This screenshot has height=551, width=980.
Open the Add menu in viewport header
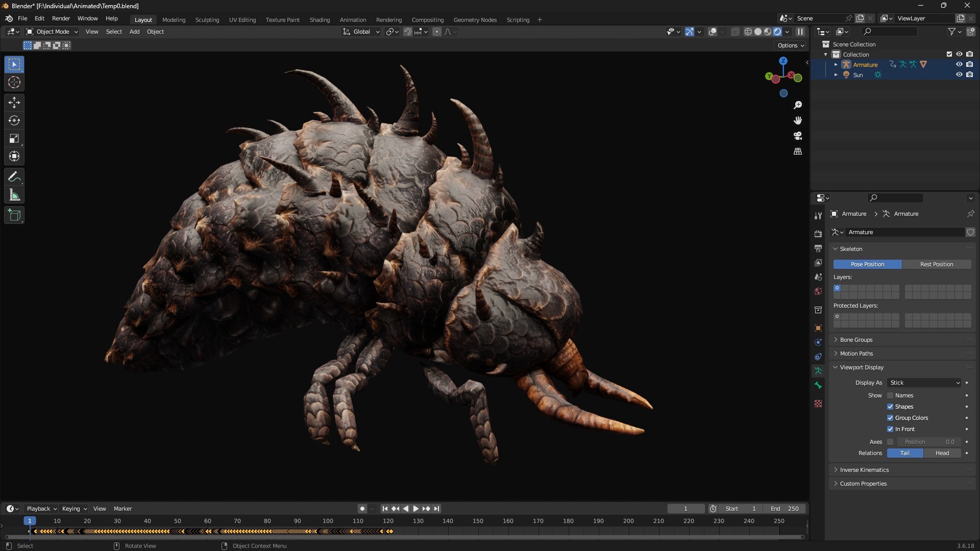pos(134,32)
